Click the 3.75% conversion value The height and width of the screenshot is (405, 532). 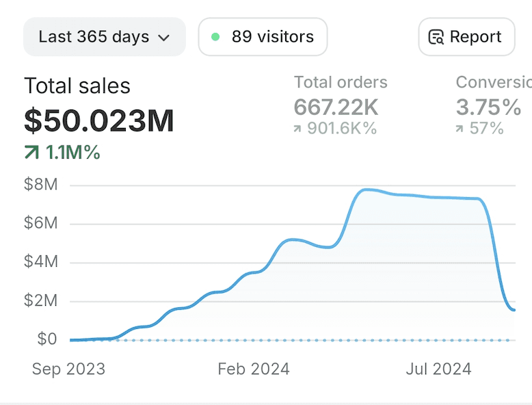[488, 107]
